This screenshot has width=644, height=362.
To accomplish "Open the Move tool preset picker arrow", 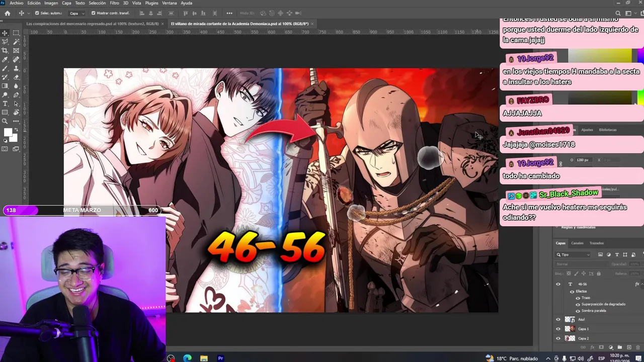I will [29, 13].
